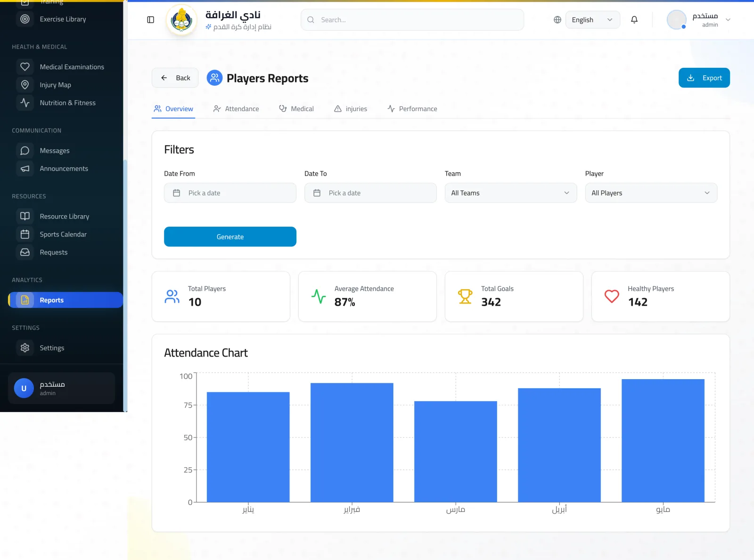Click the Average Attendance pulse icon

tap(319, 296)
